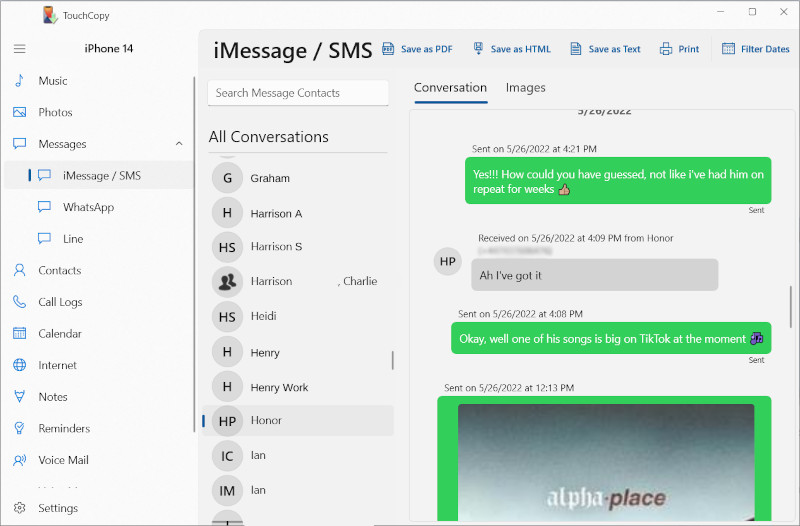
Task: Select the Honor conversation
Action: (298, 421)
